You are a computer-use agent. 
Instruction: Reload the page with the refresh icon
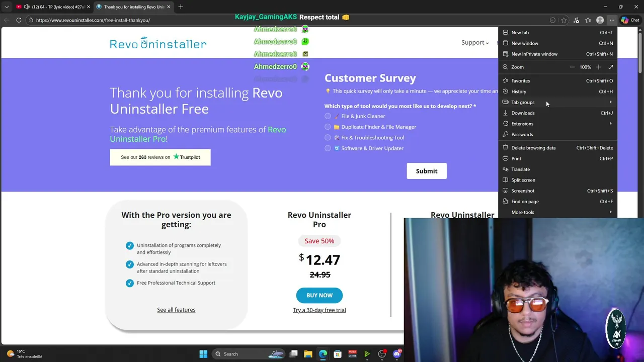(x=19, y=20)
